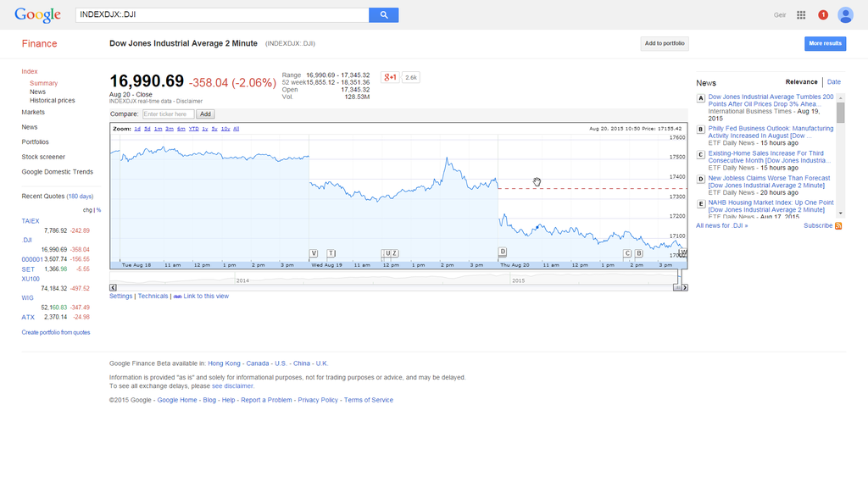This screenshot has height=488, width=868.
Task: Set chart zoom to All
Action: (236, 129)
